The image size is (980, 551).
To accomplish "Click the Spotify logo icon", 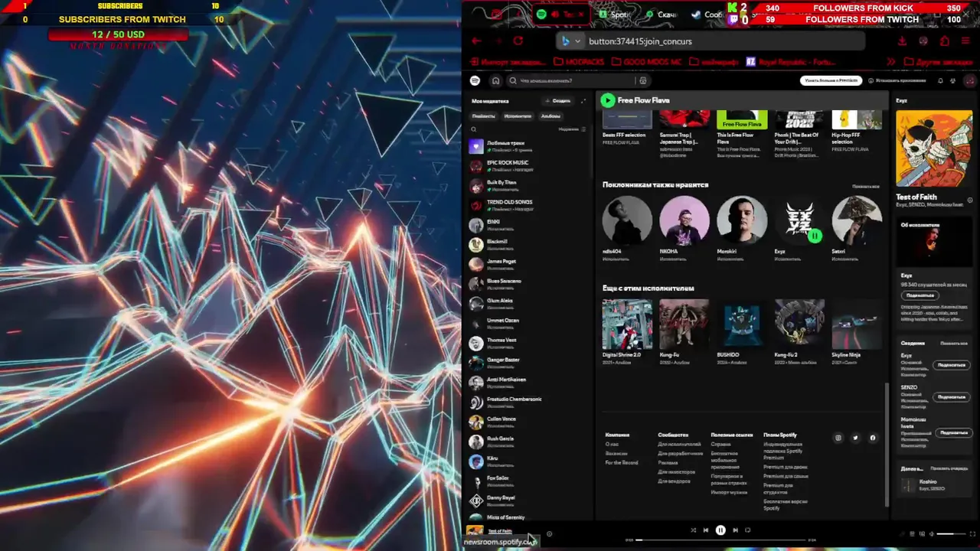I will 475,80.
